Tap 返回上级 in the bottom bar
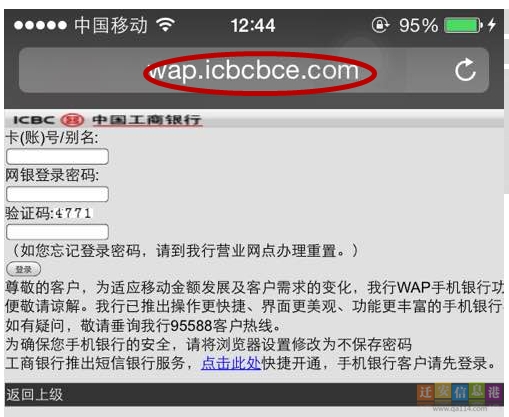This screenshot has width=509, height=417. (x=34, y=395)
